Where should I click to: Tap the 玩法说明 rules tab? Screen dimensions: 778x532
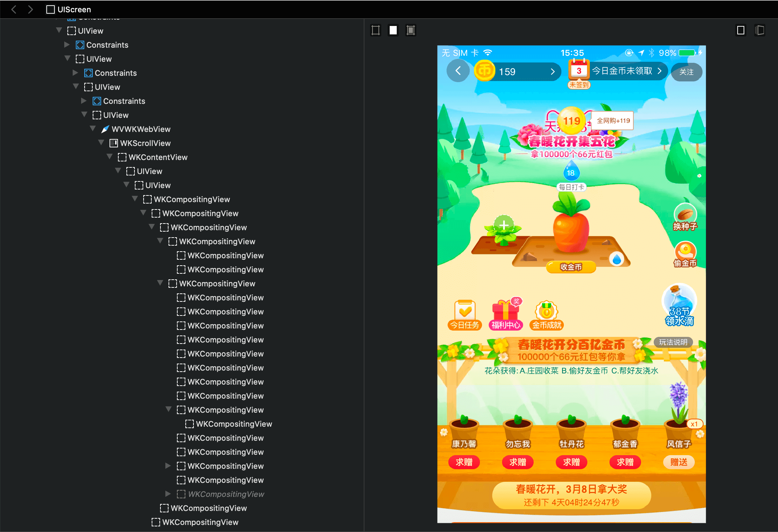673,342
